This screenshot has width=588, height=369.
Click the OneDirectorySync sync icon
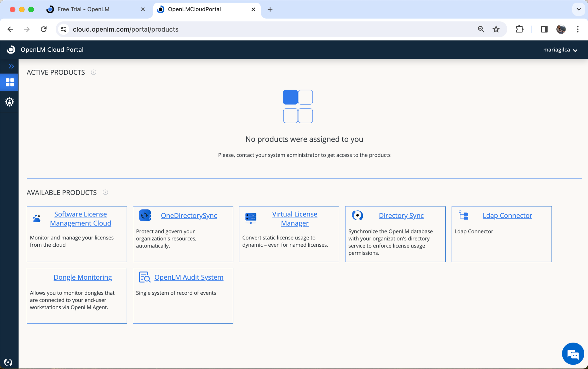(145, 215)
